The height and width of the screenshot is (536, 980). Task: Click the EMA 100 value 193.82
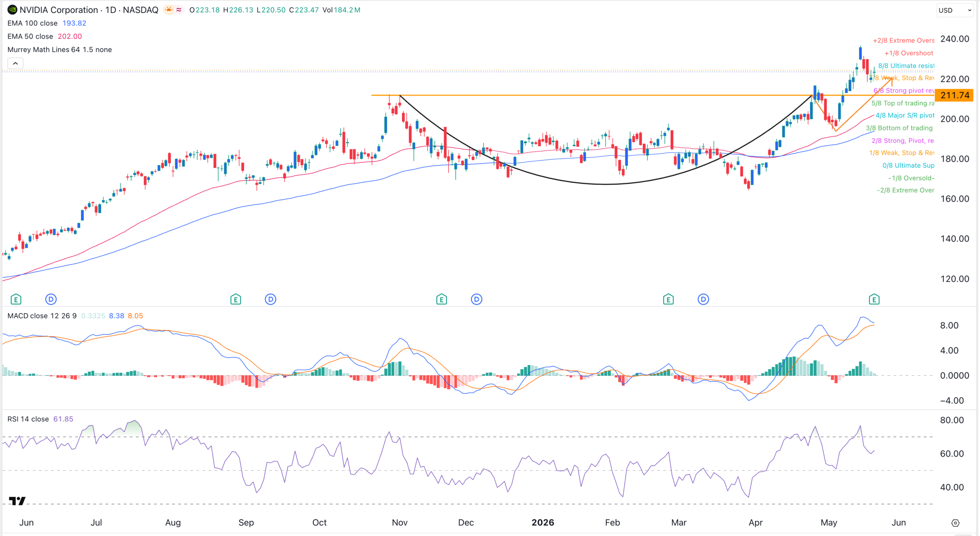pyautogui.click(x=74, y=23)
